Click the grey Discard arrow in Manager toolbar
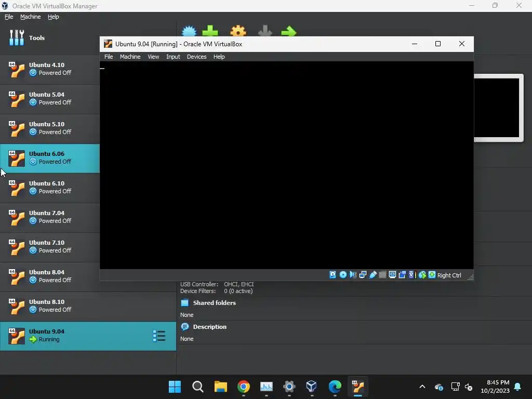This screenshot has width=532, height=399. [265, 31]
